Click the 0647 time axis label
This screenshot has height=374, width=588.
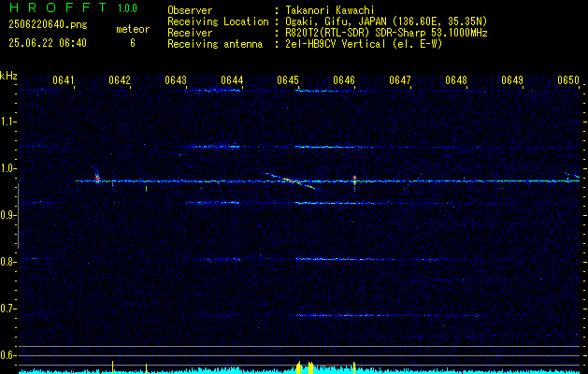pyautogui.click(x=400, y=79)
